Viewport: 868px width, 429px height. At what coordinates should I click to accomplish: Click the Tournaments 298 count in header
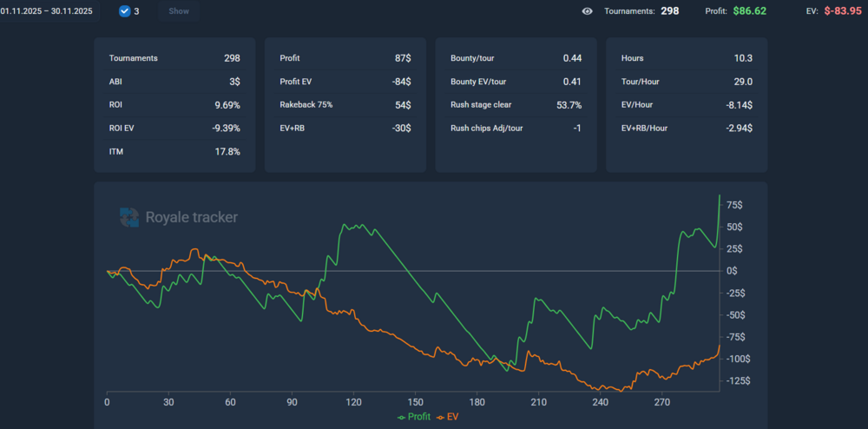coord(668,11)
